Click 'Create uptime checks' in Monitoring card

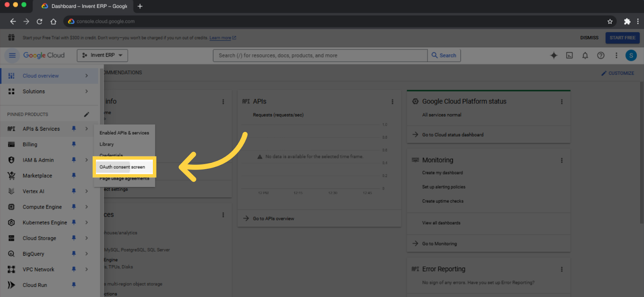[x=443, y=201]
